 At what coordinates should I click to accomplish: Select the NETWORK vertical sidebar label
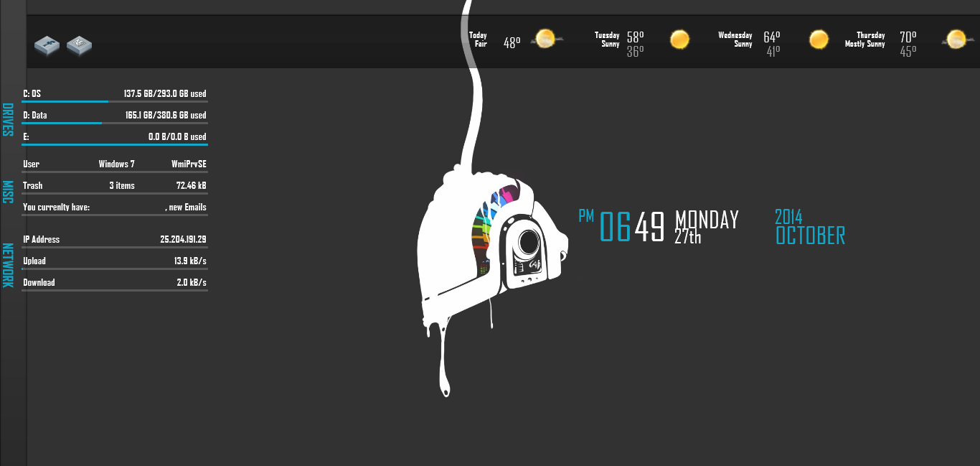coord(8,265)
